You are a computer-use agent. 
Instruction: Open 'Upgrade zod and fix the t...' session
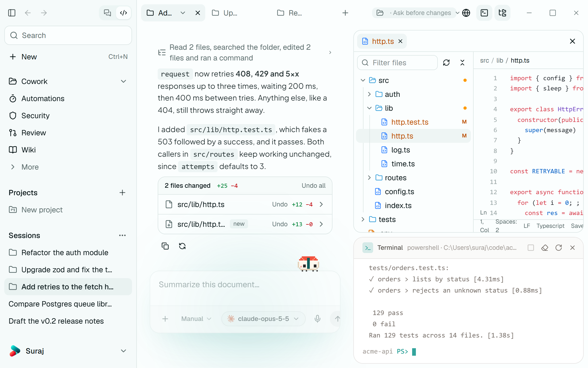[68, 270]
